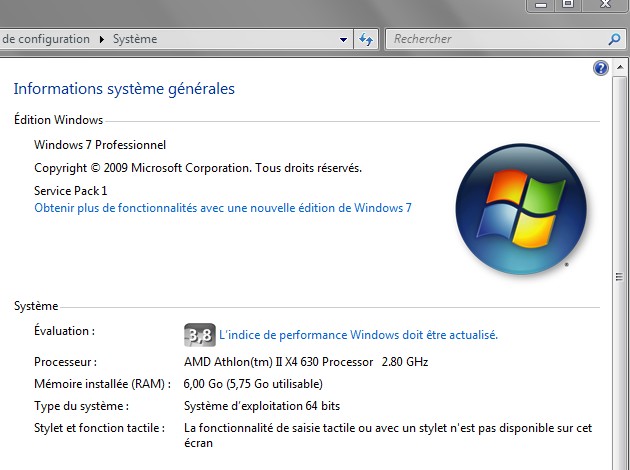Screen dimensions: 630x470
Task: Click 'Windows 7 Professionnel' text
Action: tap(100, 145)
